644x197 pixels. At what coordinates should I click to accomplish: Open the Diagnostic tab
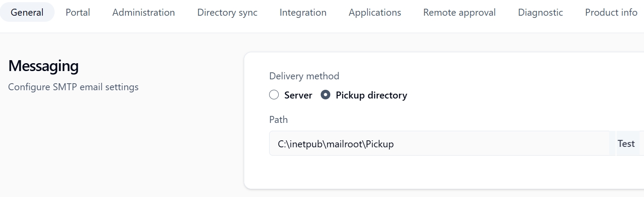pos(540,12)
